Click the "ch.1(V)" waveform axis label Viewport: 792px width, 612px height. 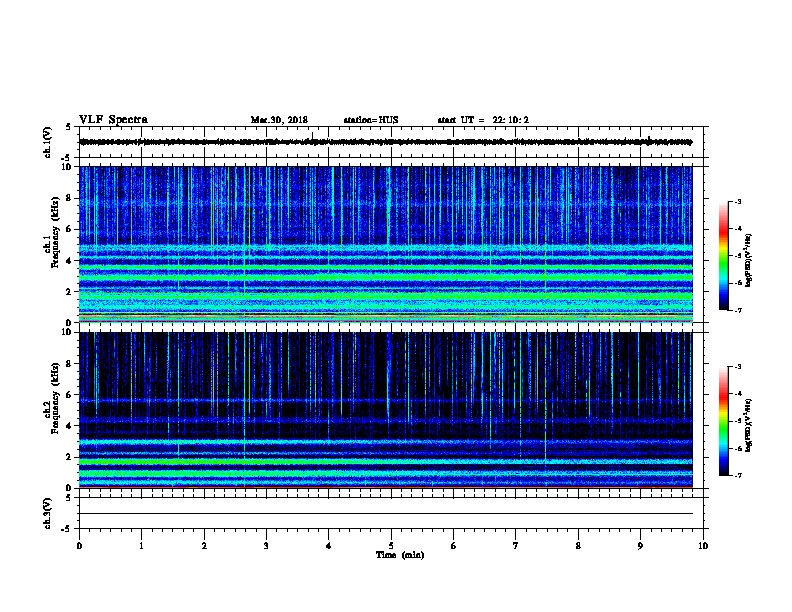(47, 142)
